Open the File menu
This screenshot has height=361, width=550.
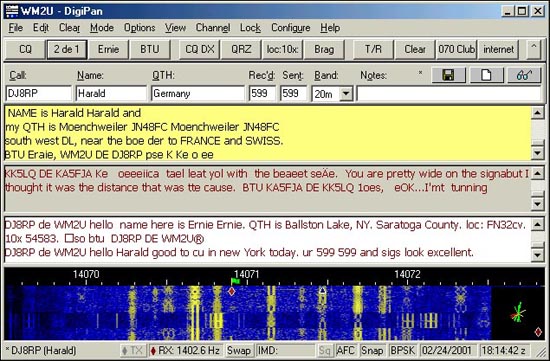16,28
